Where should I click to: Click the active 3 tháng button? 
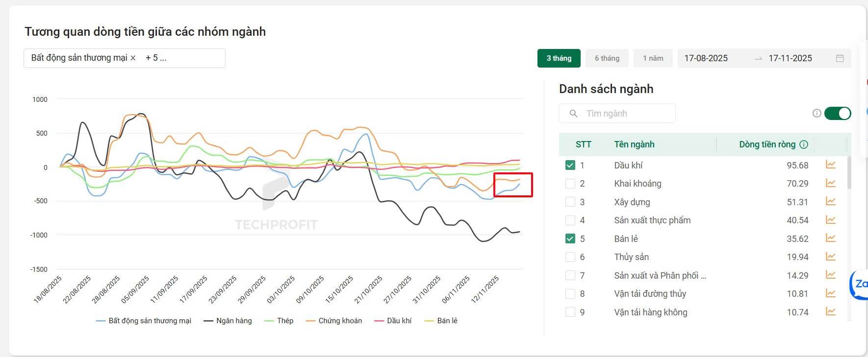pos(559,58)
